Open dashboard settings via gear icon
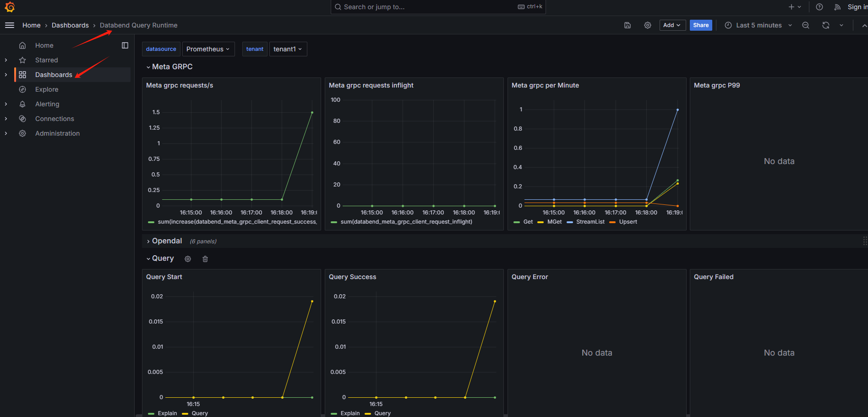 (x=647, y=25)
